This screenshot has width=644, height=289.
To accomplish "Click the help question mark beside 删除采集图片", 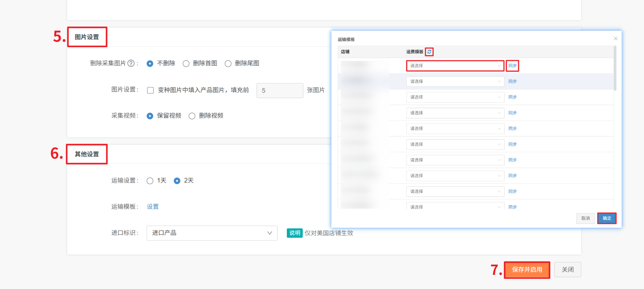I will tap(131, 63).
